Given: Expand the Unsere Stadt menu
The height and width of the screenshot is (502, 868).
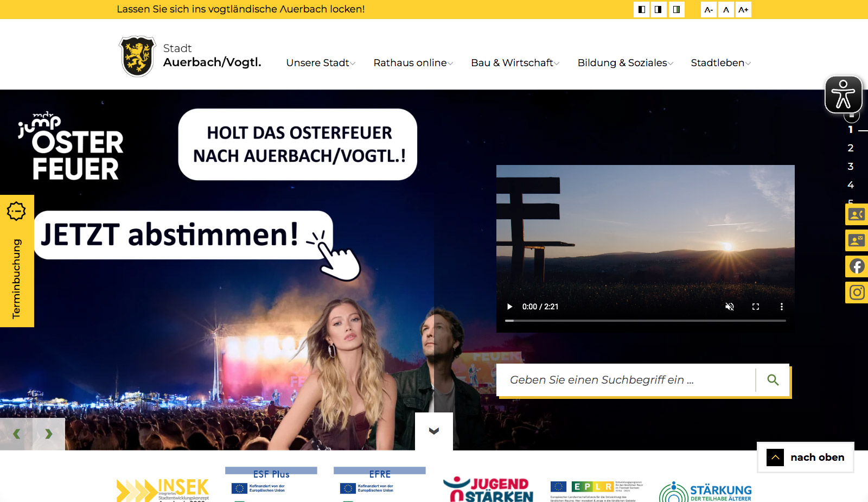Looking at the screenshot, I should 321,63.
